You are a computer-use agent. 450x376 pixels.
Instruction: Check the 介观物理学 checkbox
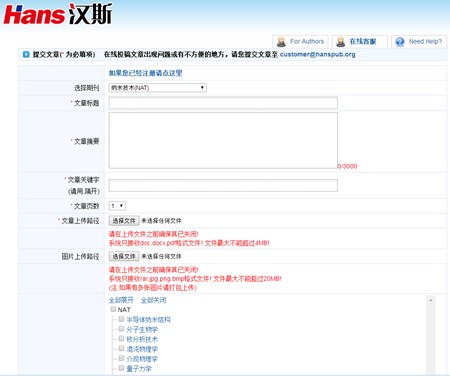[121, 358]
